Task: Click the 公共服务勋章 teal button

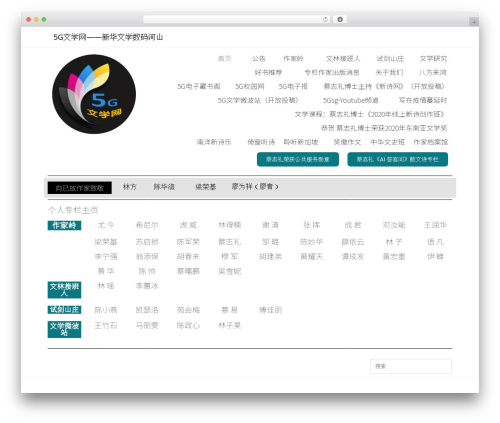Action: (298, 159)
